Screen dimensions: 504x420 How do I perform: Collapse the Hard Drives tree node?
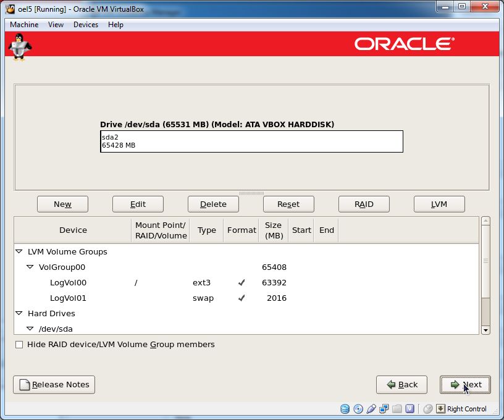(19, 313)
